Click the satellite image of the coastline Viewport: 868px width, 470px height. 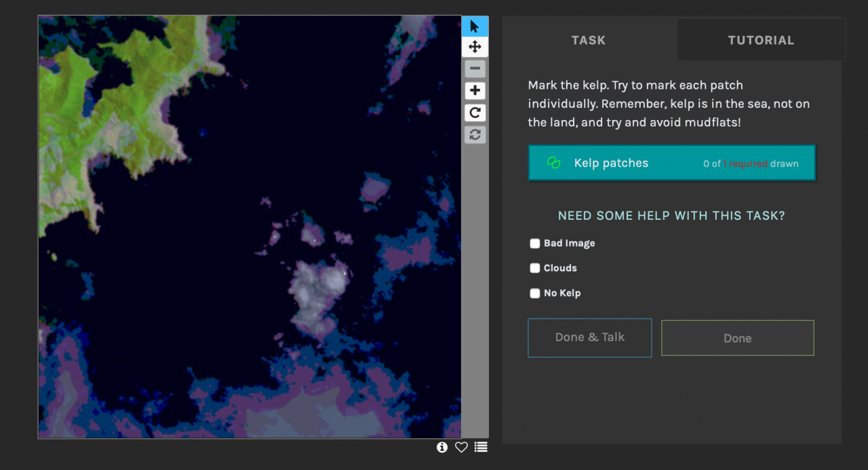[250, 227]
